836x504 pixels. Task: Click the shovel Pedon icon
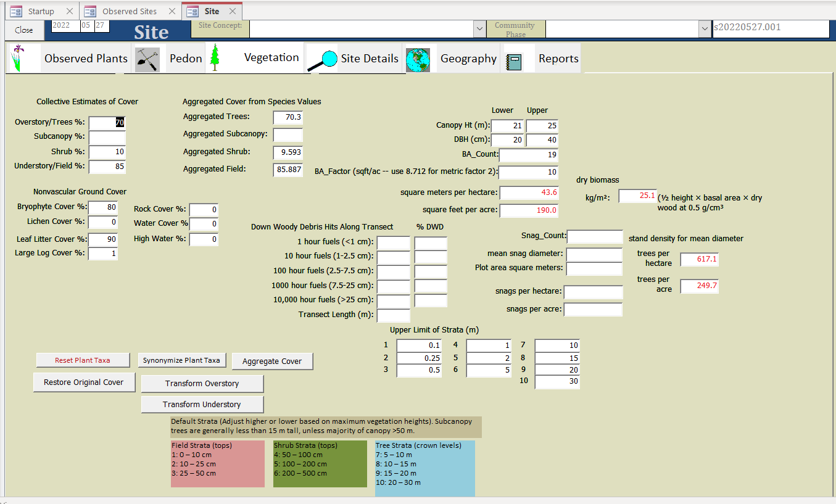point(147,59)
